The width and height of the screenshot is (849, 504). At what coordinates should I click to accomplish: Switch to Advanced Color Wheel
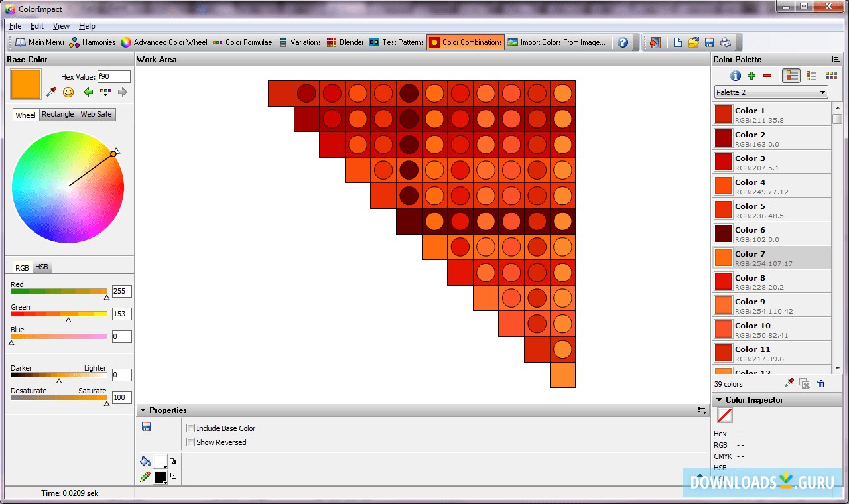(164, 42)
